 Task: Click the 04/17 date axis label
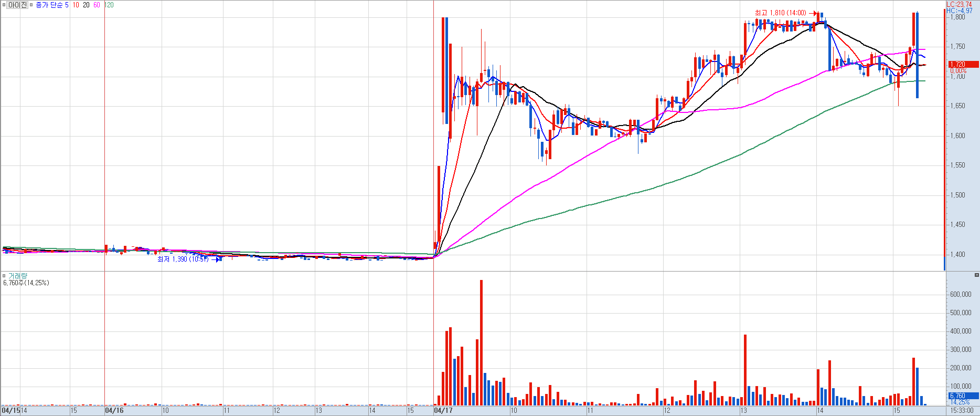(x=443, y=411)
